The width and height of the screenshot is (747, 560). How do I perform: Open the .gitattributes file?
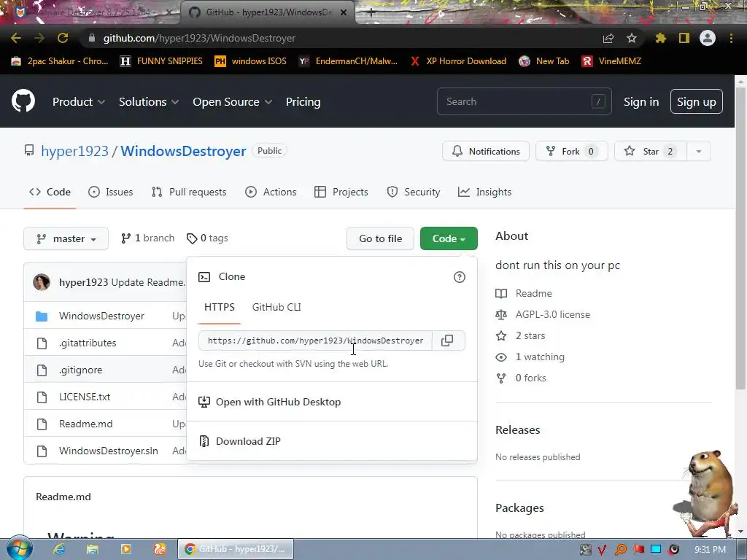88,343
